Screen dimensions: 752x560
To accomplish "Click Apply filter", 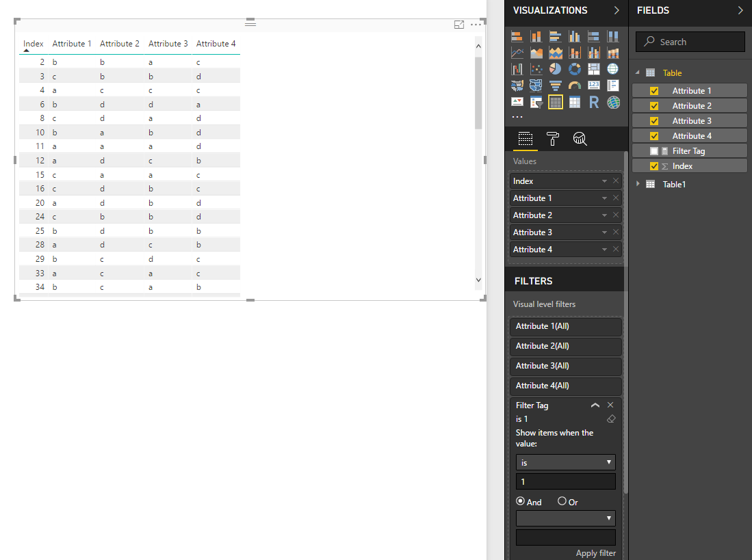I will click(x=596, y=552).
